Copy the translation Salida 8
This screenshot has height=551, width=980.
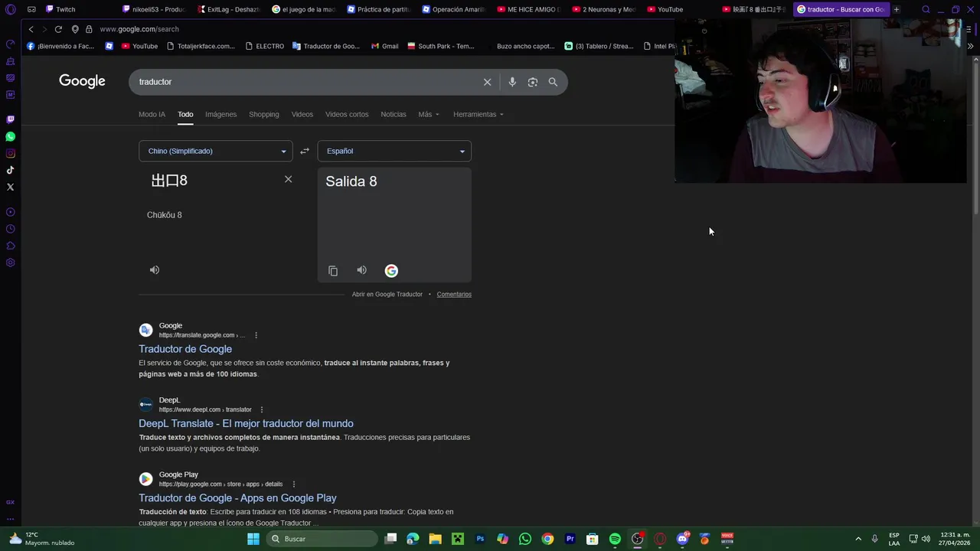(333, 271)
